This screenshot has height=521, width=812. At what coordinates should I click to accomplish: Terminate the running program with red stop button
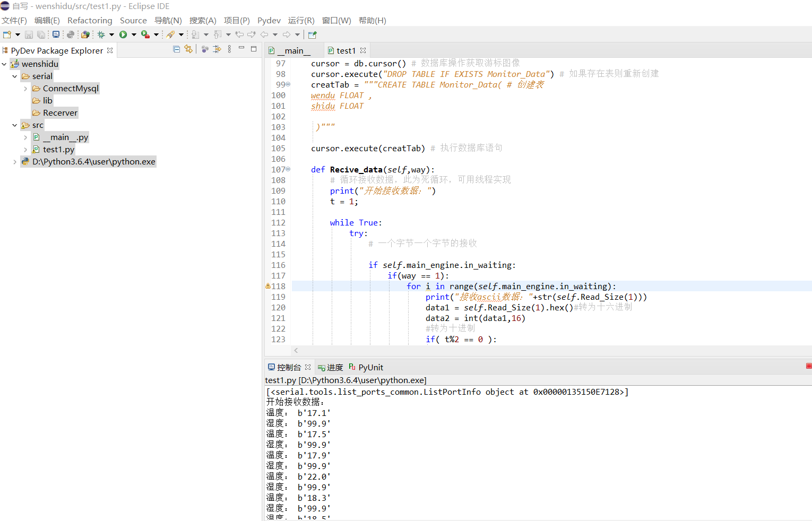(x=809, y=366)
